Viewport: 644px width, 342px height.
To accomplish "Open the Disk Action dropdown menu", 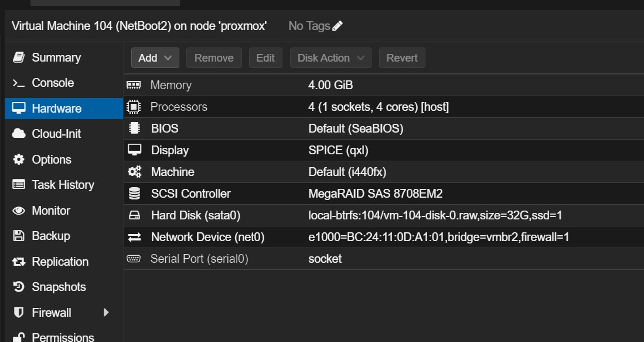I will click(x=330, y=58).
